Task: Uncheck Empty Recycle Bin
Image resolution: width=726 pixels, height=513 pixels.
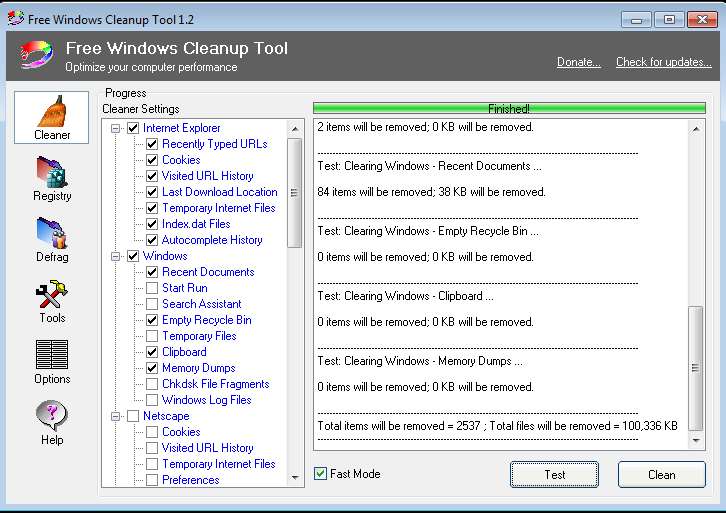Action: point(152,320)
